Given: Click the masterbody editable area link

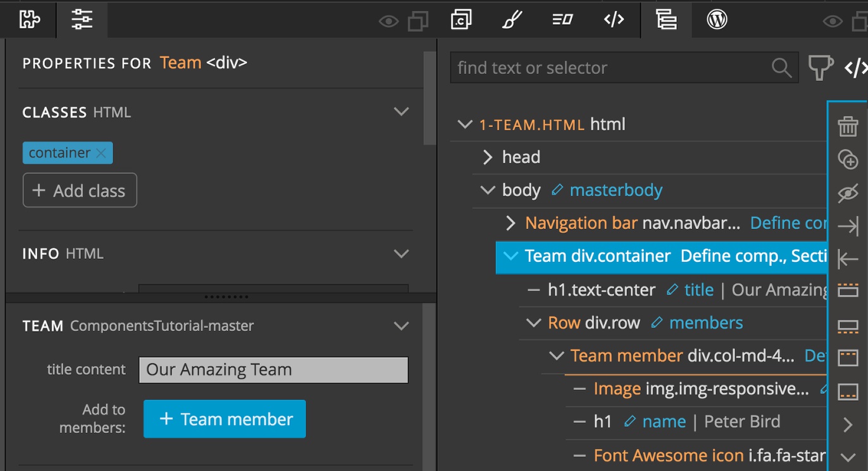Looking at the screenshot, I should click(x=616, y=191).
